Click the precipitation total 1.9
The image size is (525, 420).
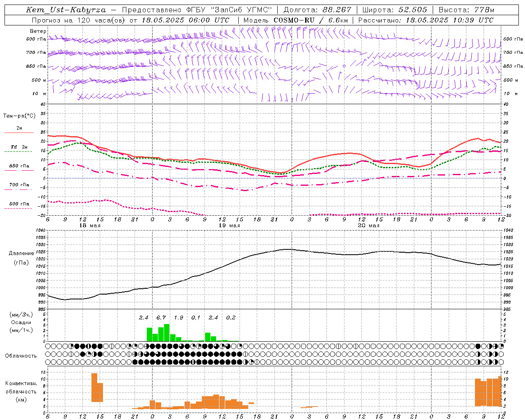click(x=178, y=317)
